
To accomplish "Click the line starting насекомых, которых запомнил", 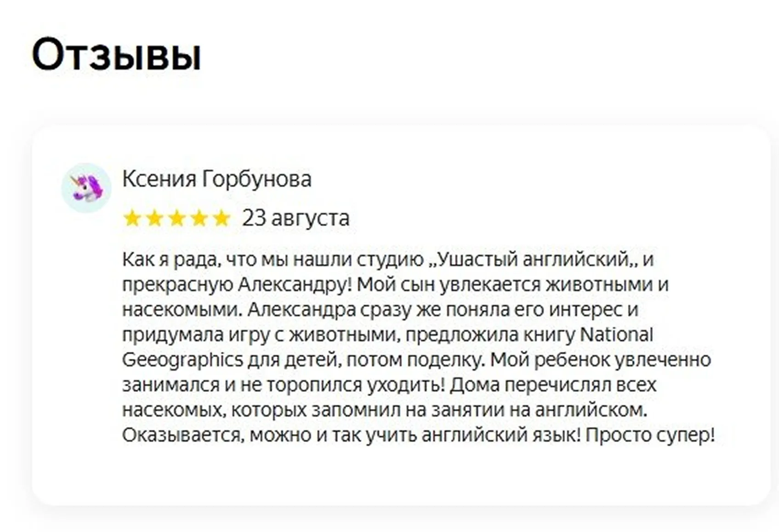I will [385, 409].
